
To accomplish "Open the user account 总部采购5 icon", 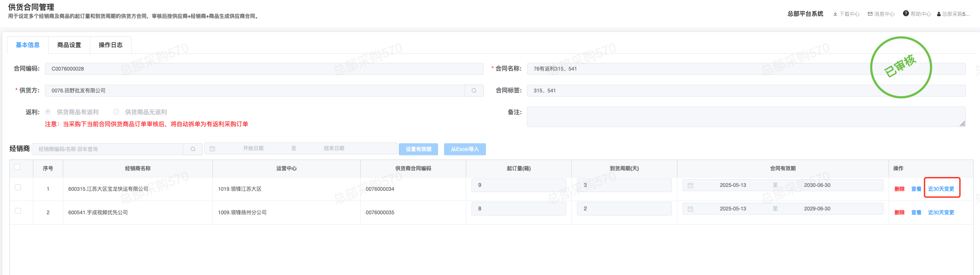I will [x=939, y=14].
